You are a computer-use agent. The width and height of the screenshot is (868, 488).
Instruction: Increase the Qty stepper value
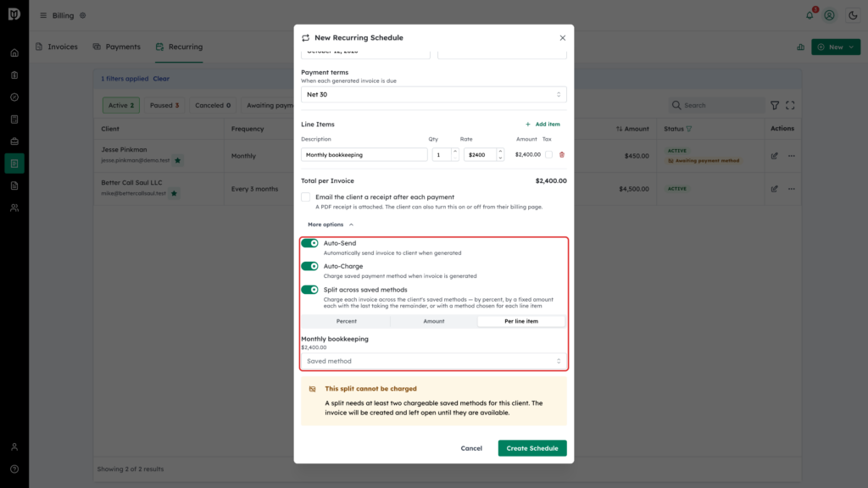pos(455,152)
